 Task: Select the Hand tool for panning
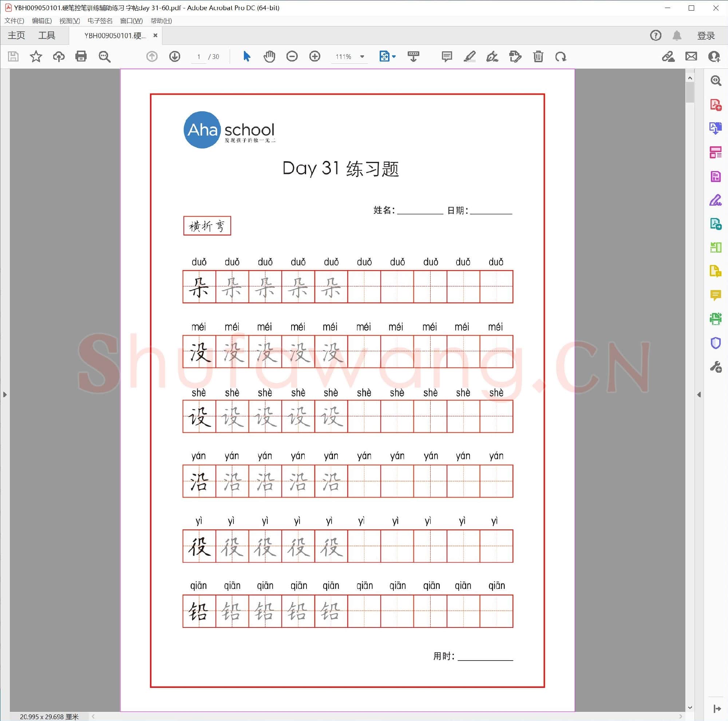[x=269, y=56]
